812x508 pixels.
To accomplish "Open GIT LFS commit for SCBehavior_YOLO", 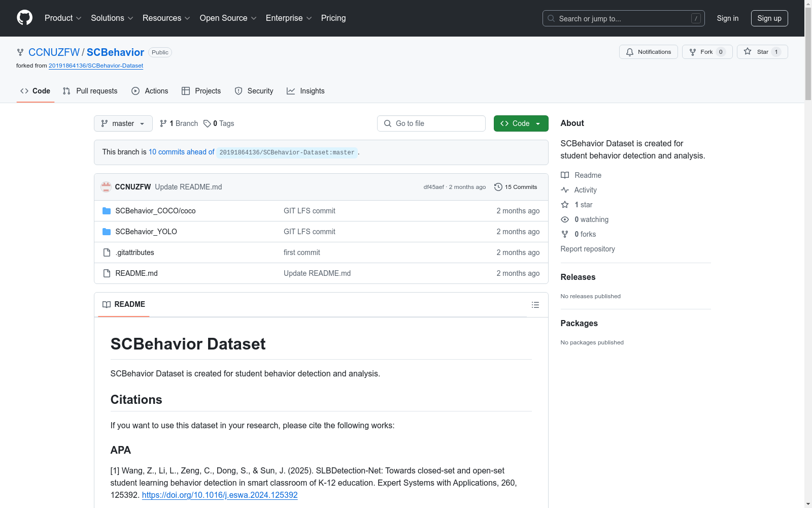I will click(310, 232).
